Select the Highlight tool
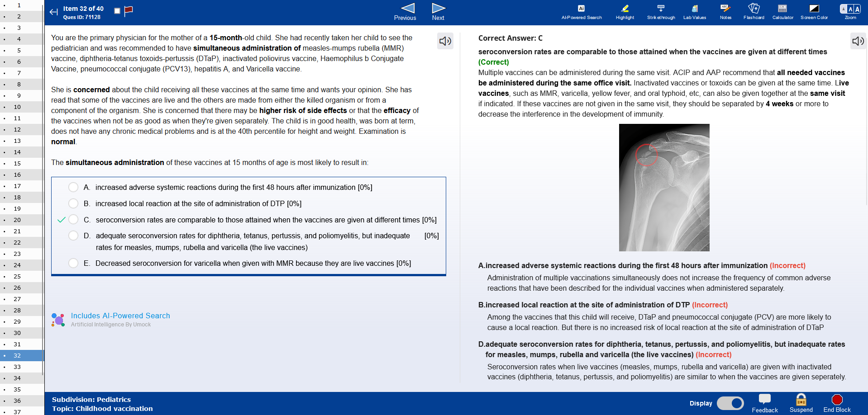This screenshot has width=868, height=415. 625,12
